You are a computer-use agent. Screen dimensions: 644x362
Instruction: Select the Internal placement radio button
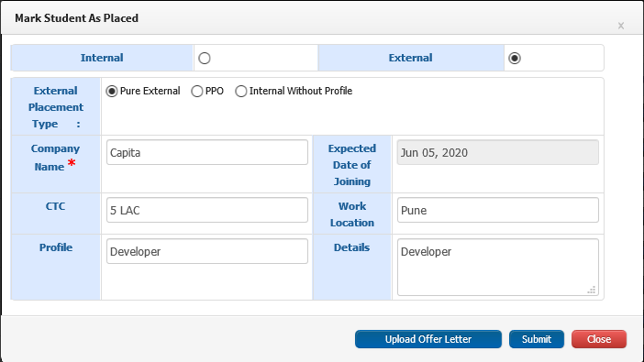pyautogui.click(x=205, y=59)
